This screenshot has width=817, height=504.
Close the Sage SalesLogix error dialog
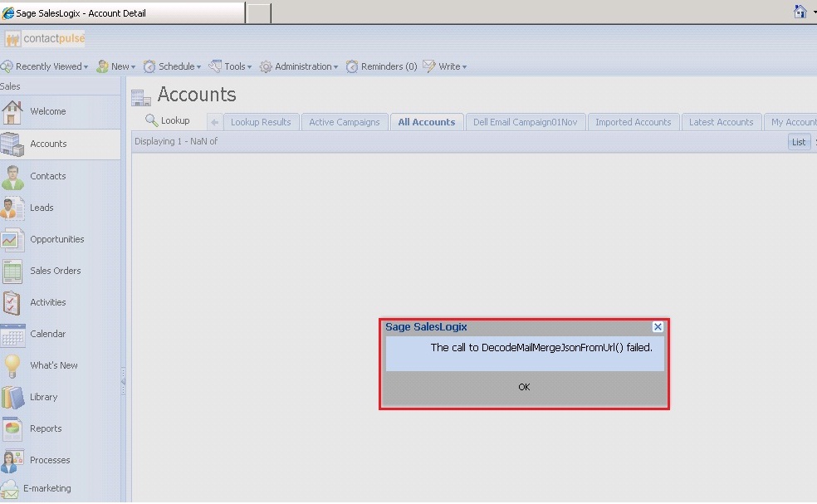pos(658,327)
